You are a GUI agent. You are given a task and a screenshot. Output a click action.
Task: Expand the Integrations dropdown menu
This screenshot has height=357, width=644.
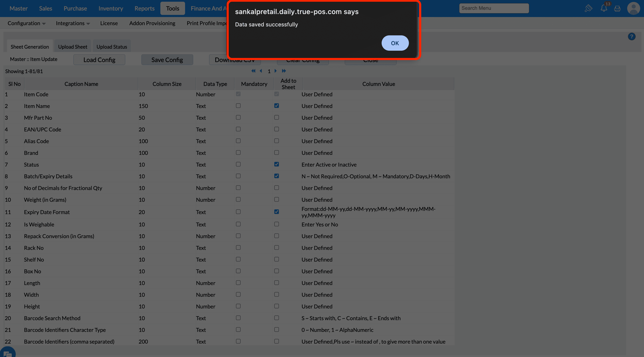pos(73,23)
